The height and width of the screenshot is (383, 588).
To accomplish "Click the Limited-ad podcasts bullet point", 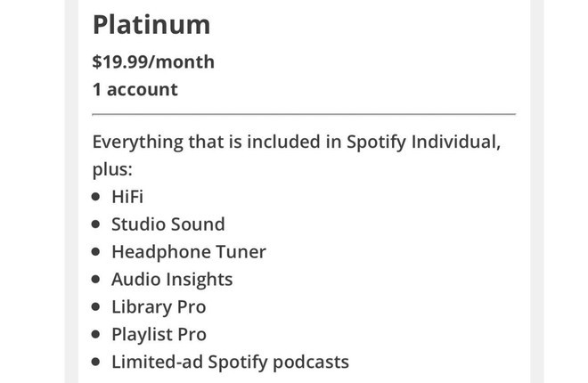I will click(95, 362).
